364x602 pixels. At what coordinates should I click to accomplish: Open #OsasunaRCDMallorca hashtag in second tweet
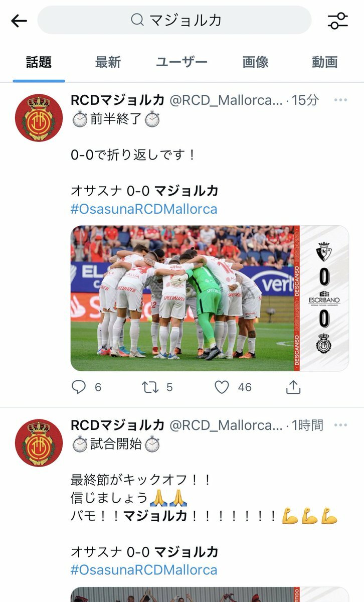144,570
